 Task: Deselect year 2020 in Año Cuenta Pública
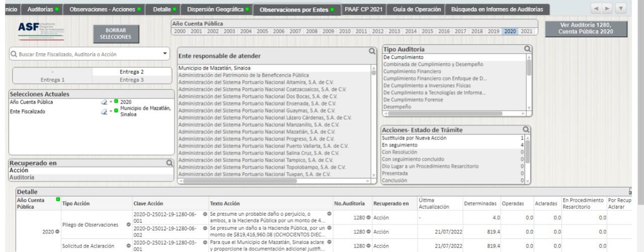pyautogui.click(x=511, y=31)
